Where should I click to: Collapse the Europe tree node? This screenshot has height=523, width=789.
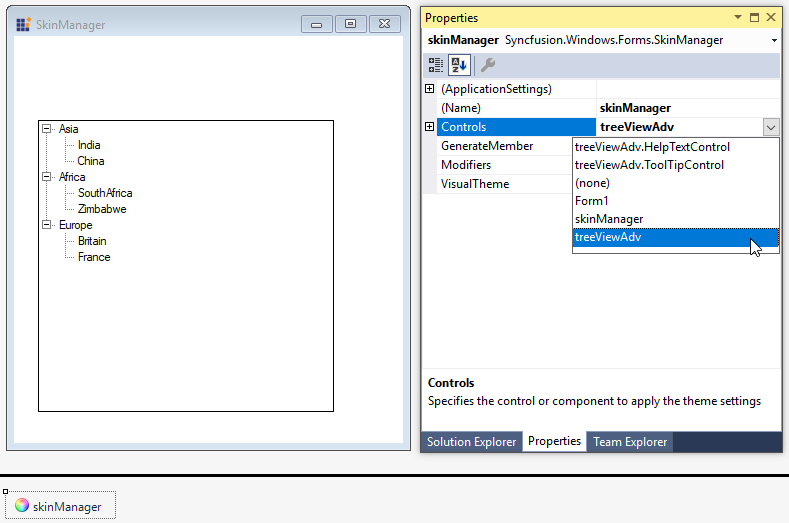[46, 225]
